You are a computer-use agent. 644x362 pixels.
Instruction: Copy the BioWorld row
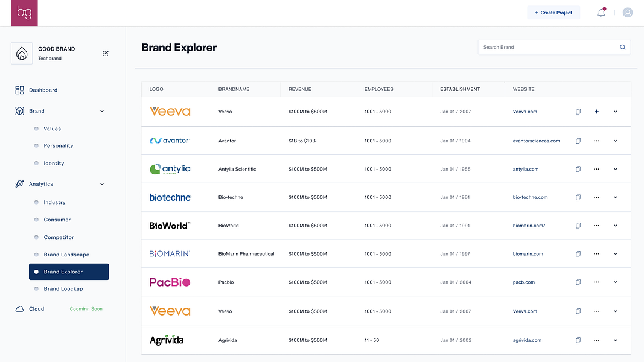[578, 226]
